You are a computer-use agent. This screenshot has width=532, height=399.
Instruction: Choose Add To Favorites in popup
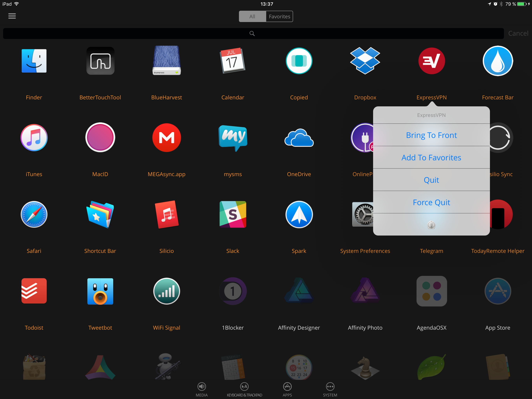[x=431, y=157]
